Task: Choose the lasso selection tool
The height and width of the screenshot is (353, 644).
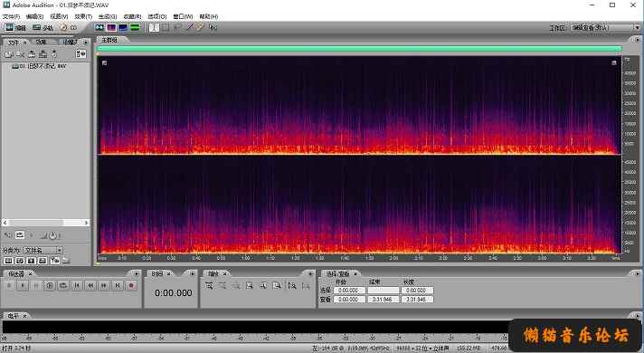Action: pos(177,27)
